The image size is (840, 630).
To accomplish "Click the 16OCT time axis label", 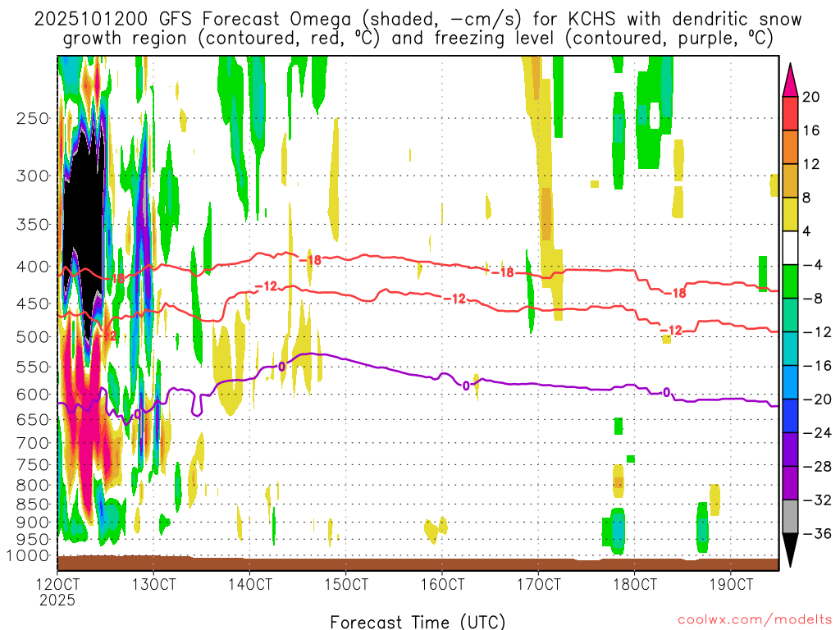I will (x=442, y=584).
